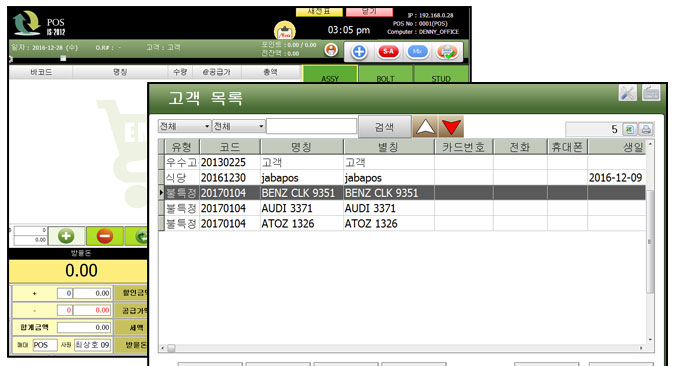Click the pink 닫기 button
Screen dimensions: 700x366
pyautogui.click(x=369, y=12)
